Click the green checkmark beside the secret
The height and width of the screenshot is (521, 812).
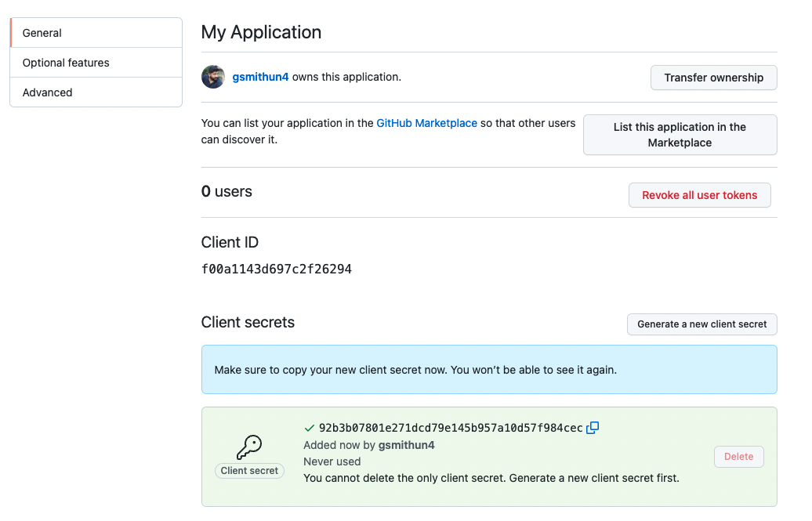click(309, 428)
